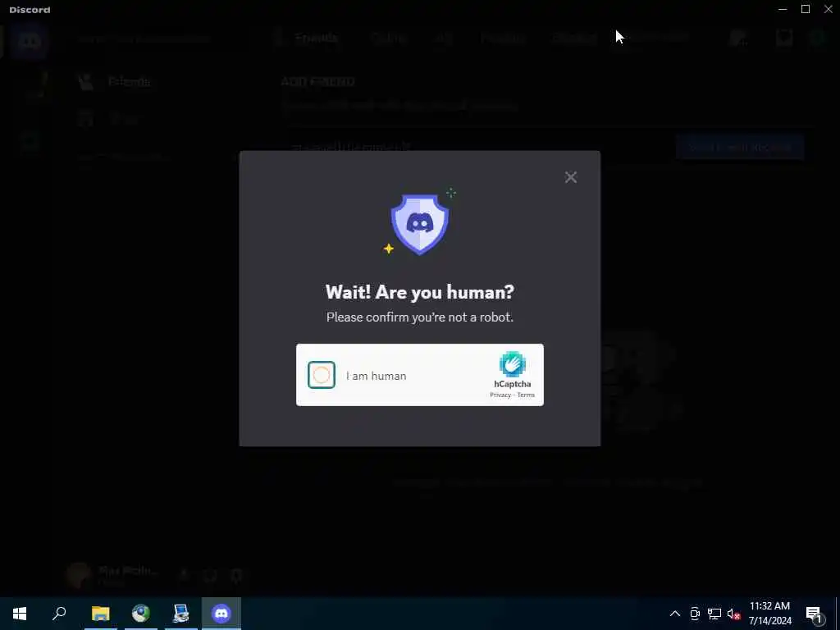Open the computer icon app in taskbar

click(181, 614)
